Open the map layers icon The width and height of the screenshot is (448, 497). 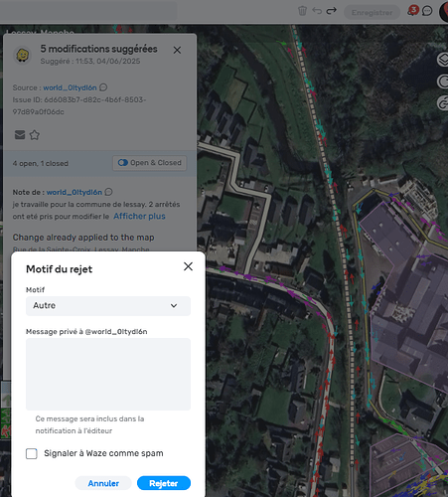point(443,60)
